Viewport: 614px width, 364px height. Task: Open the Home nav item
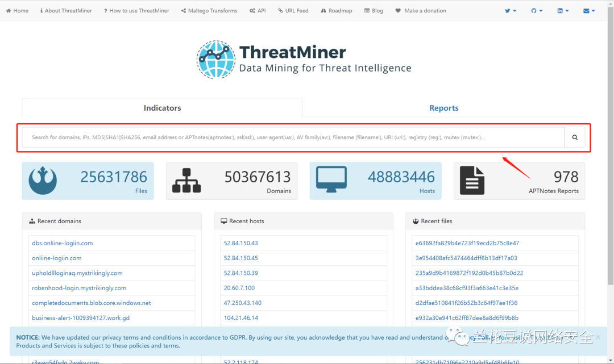[17, 11]
